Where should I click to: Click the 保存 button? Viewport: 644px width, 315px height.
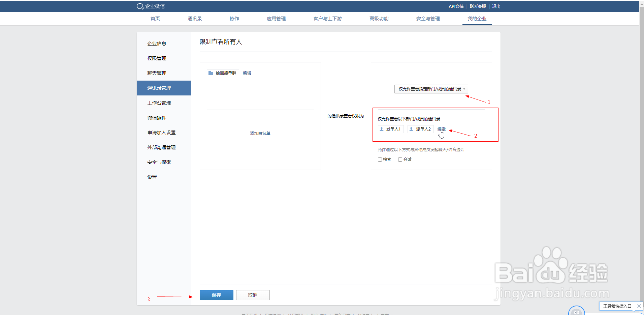point(216,295)
